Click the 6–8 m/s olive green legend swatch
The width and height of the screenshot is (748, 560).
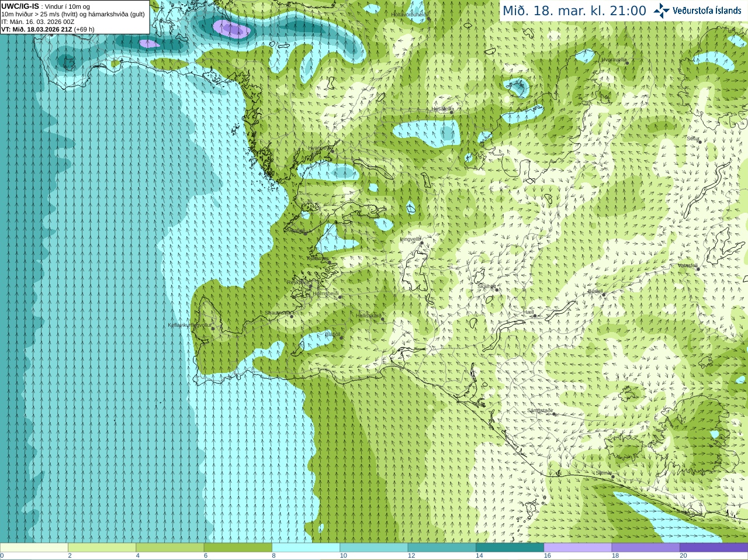click(238, 548)
